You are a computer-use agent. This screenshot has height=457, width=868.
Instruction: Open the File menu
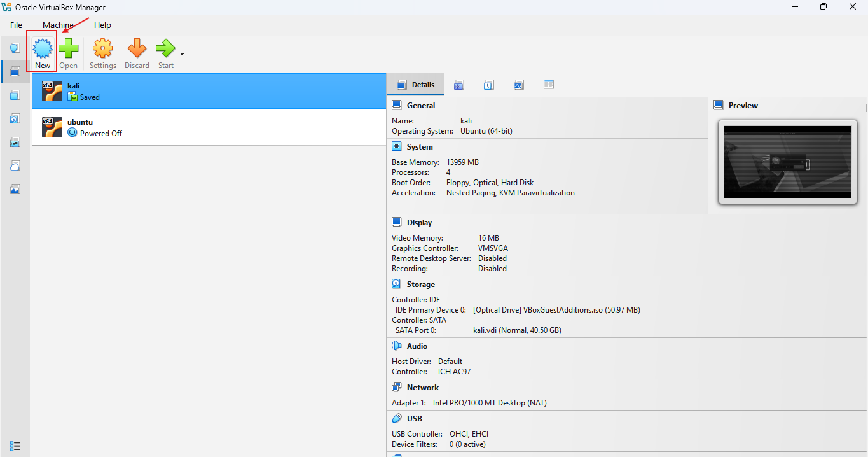click(x=16, y=25)
